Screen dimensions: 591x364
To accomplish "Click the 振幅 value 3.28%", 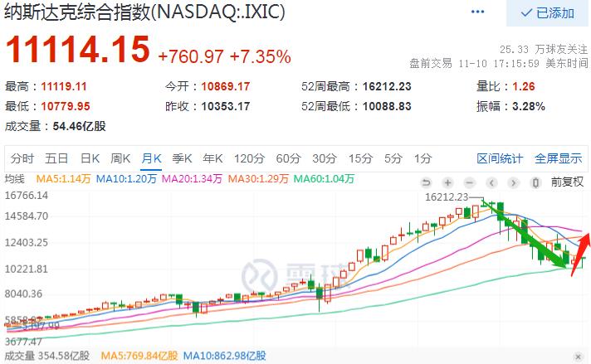I will [529, 106].
